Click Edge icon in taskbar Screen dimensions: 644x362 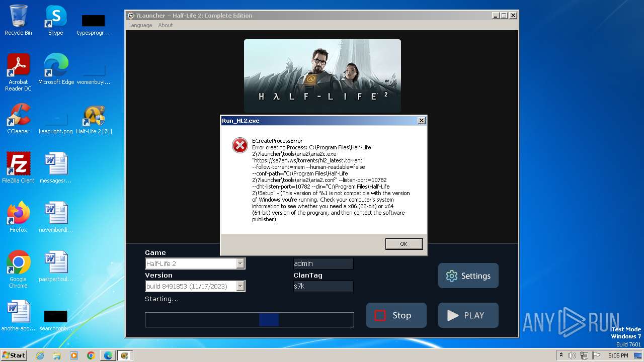108,355
